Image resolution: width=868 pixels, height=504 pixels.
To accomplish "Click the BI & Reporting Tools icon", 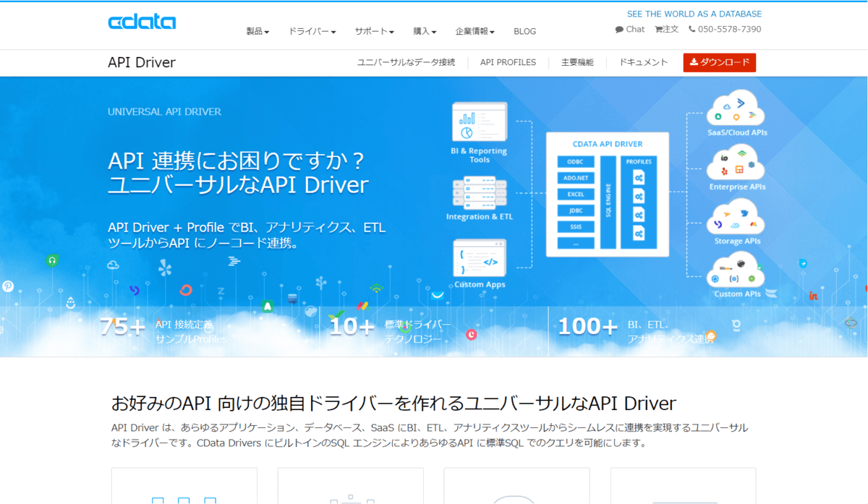I will pyautogui.click(x=479, y=122).
